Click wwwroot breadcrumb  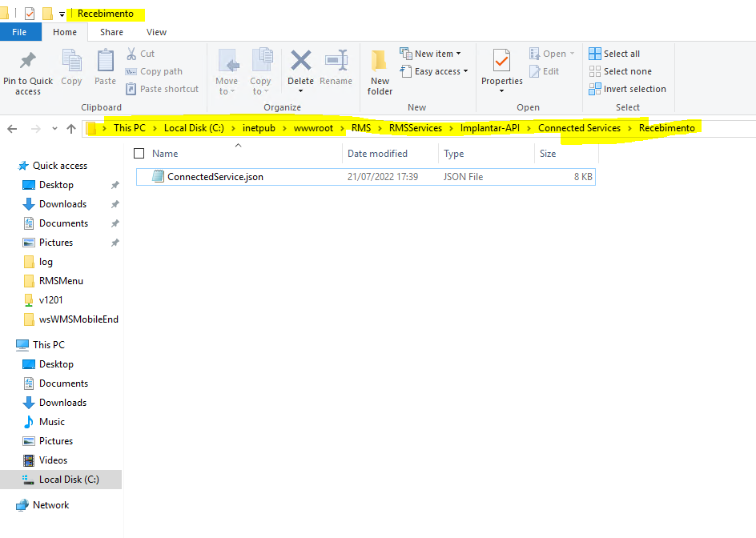[313, 128]
